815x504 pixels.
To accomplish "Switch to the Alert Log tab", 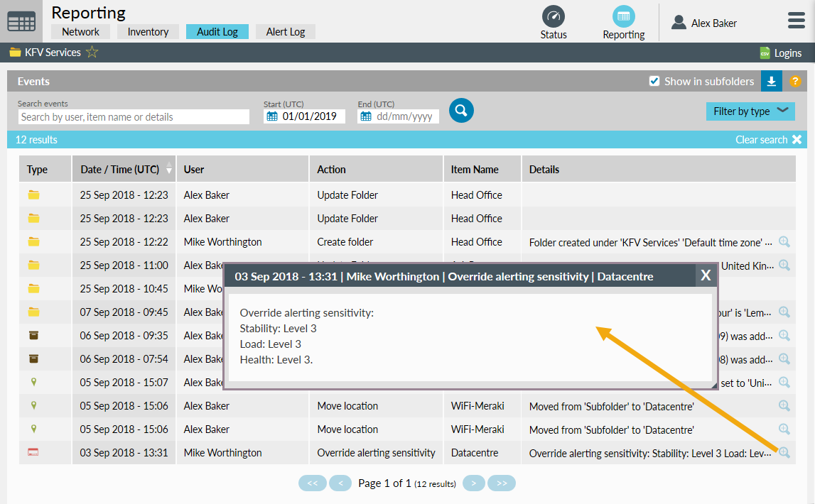I will coord(285,32).
